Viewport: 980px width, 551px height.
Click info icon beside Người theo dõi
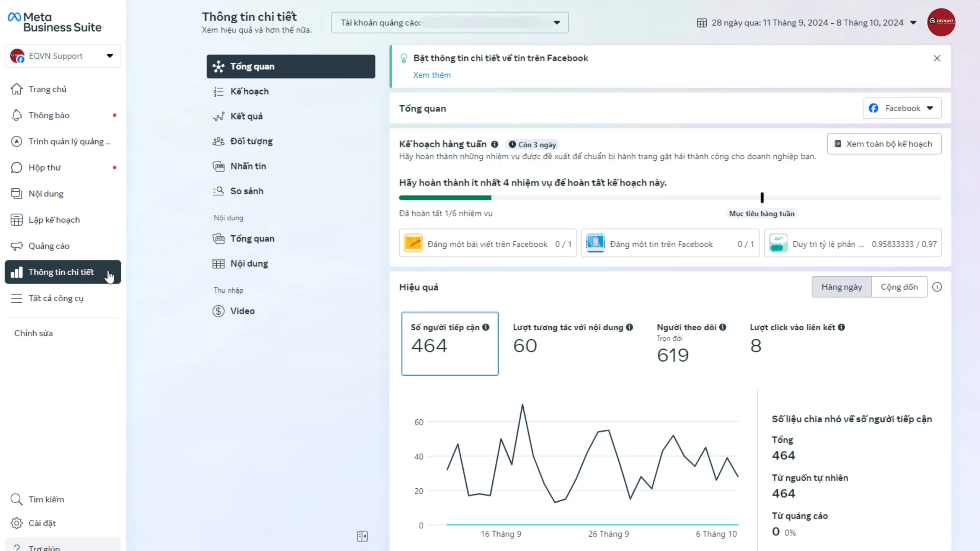click(722, 327)
